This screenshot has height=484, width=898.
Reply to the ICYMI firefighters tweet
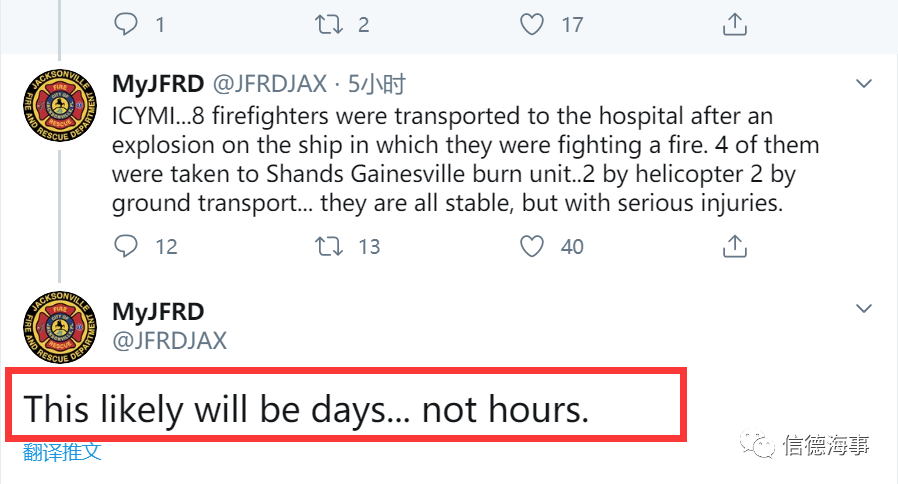click(x=125, y=246)
